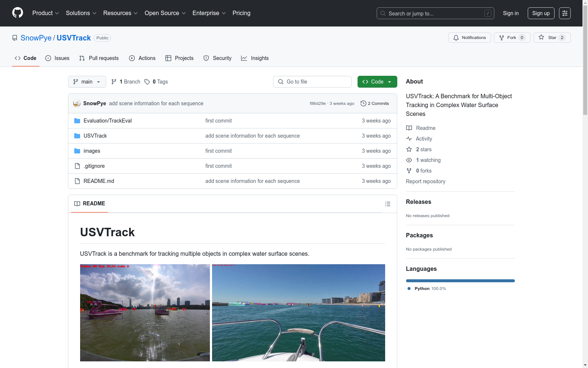Open the SnowPye owner profile link
The image size is (588, 368).
(36, 38)
